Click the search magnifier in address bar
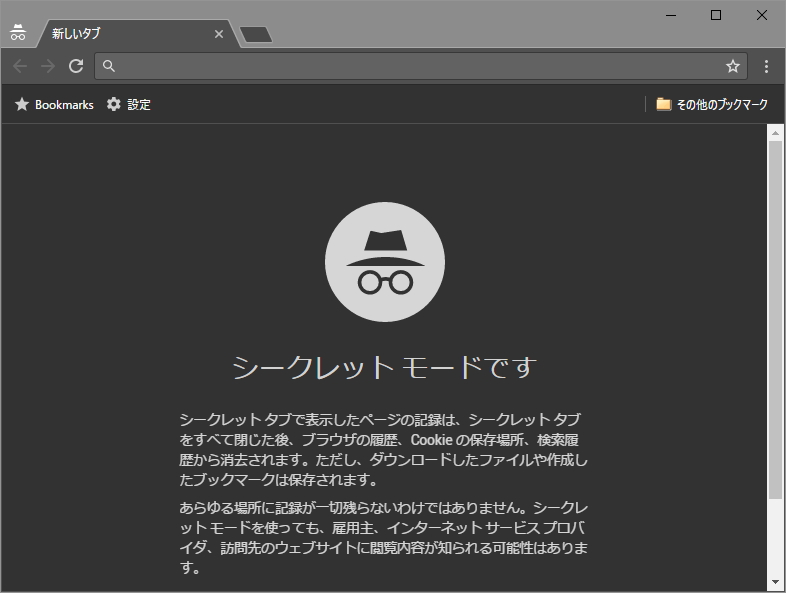786x593 pixels. point(109,66)
